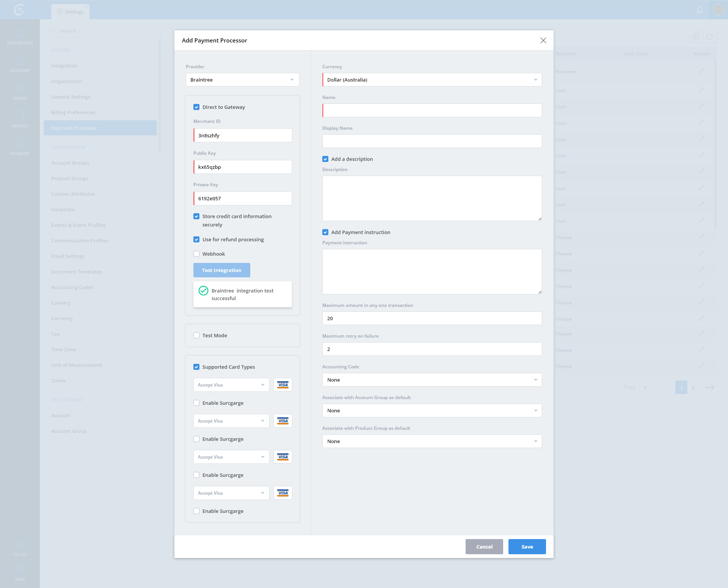This screenshot has width=728, height=588.
Task: Click the refresh list icon
Action: click(x=709, y=37)
